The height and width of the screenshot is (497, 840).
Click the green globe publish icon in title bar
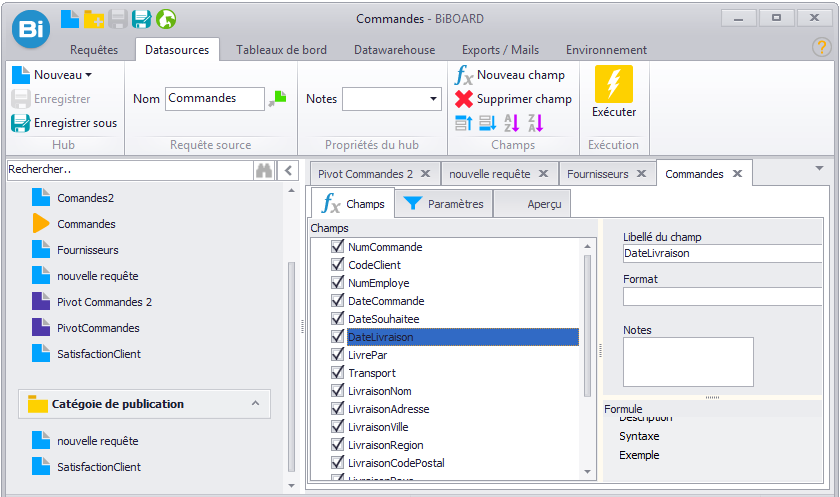(x=166, y=19)
